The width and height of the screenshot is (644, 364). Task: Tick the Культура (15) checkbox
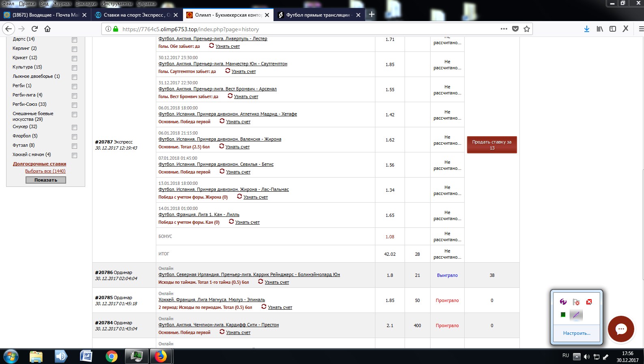pyautogui.click(x=74, y=68)
